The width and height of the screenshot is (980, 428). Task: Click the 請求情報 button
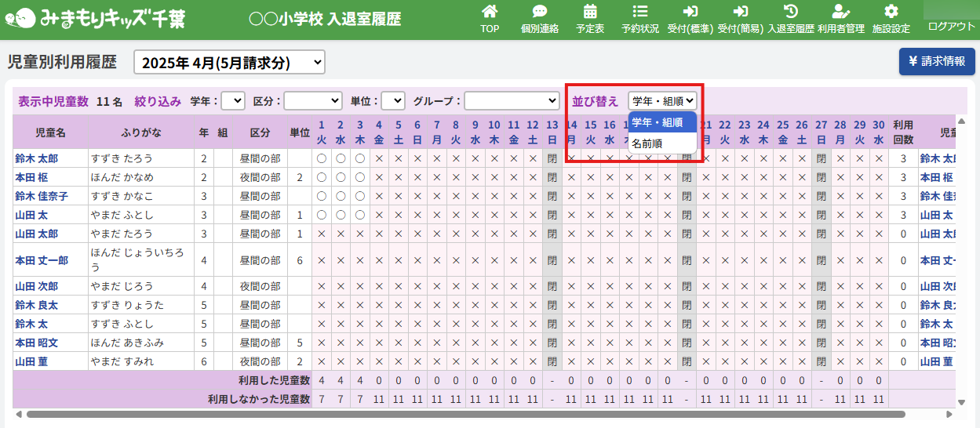(936, 61)
